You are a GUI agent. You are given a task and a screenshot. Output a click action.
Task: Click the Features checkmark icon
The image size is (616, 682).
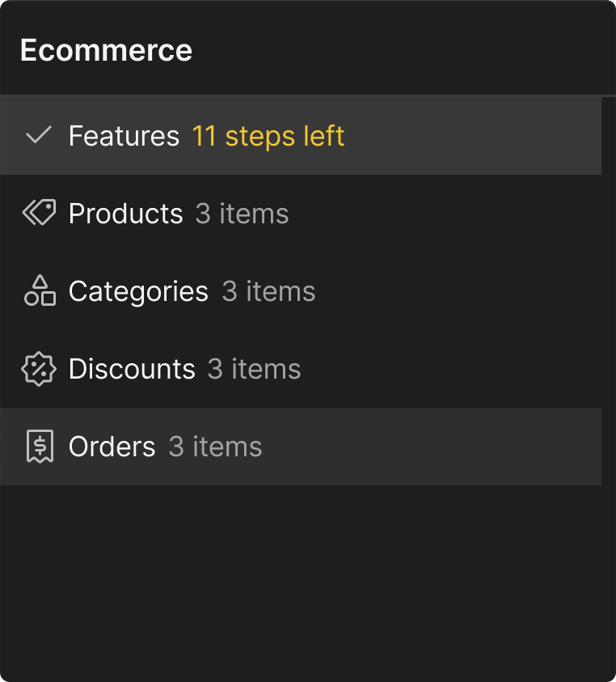tap(39, 135)
